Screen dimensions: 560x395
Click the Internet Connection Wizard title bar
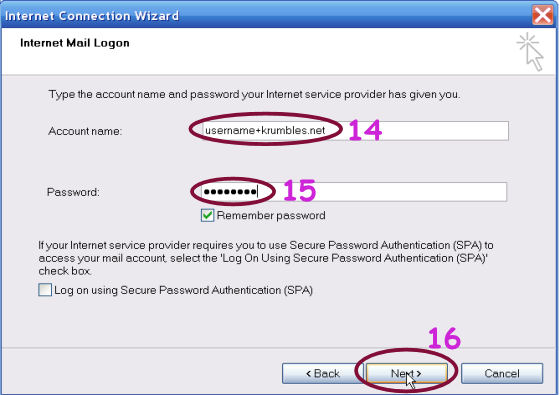pos(266,15)
